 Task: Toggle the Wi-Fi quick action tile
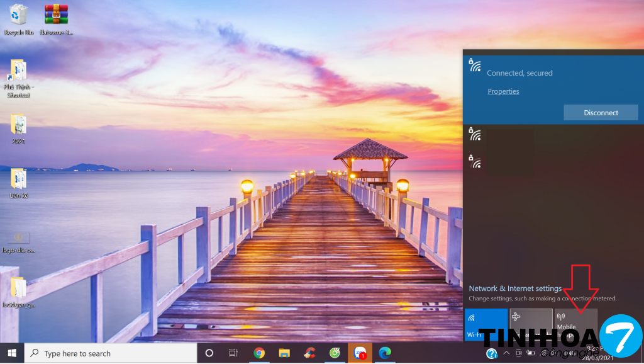pos(486,324)
